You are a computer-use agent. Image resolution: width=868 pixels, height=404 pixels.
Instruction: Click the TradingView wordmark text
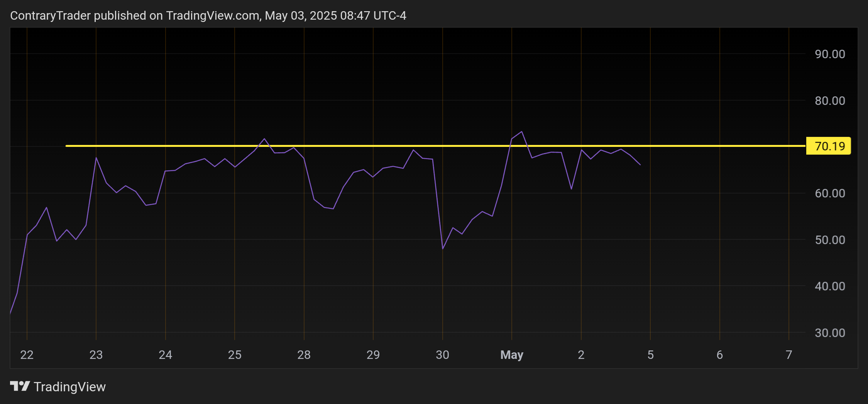[69, 387]
